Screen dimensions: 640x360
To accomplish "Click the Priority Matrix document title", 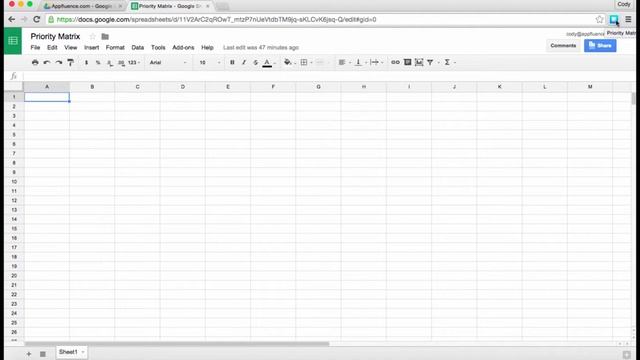I will pyautogui.click(x=55, y=36).
